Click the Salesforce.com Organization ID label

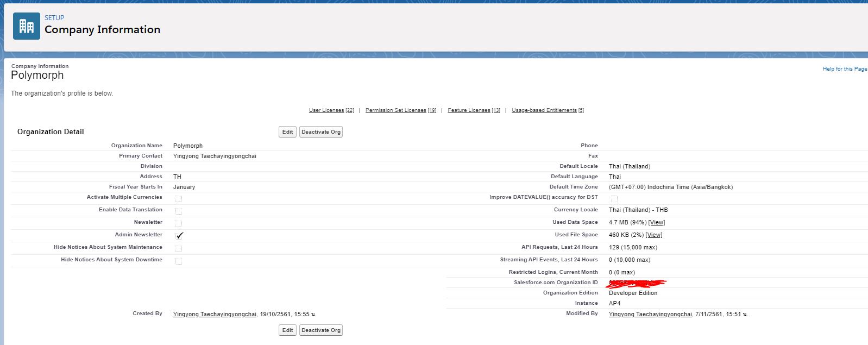(x=556, y=283)
